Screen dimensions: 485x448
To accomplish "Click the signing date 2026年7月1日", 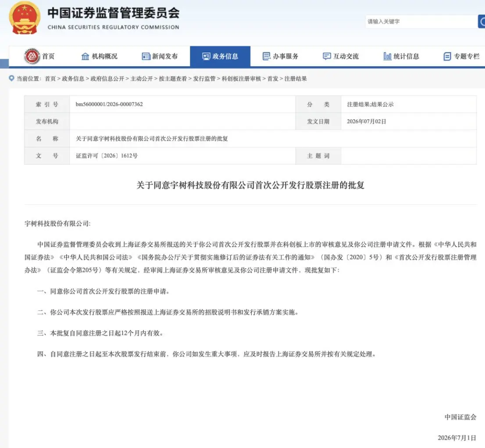I will click(457, 438).
